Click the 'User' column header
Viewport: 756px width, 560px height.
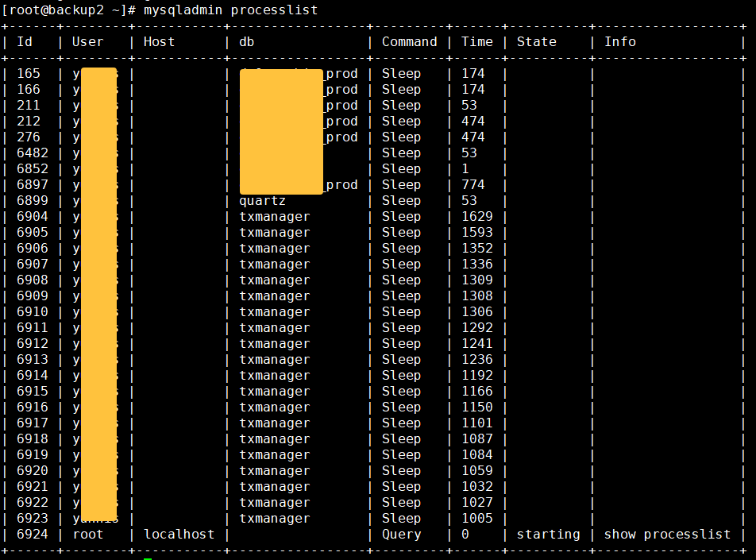(x=87, y=42)
